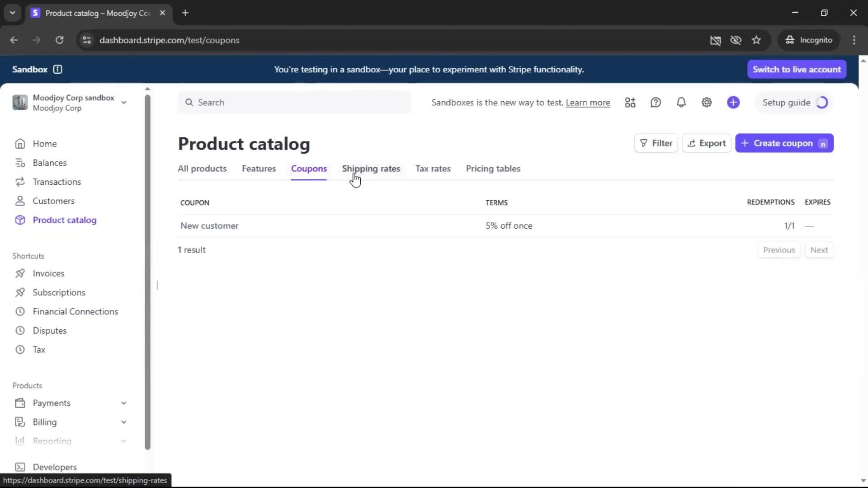Screen dimensions: 868x488
Task: Open settings gear icon
Action: pyautogui.click(x=707, y=103)
